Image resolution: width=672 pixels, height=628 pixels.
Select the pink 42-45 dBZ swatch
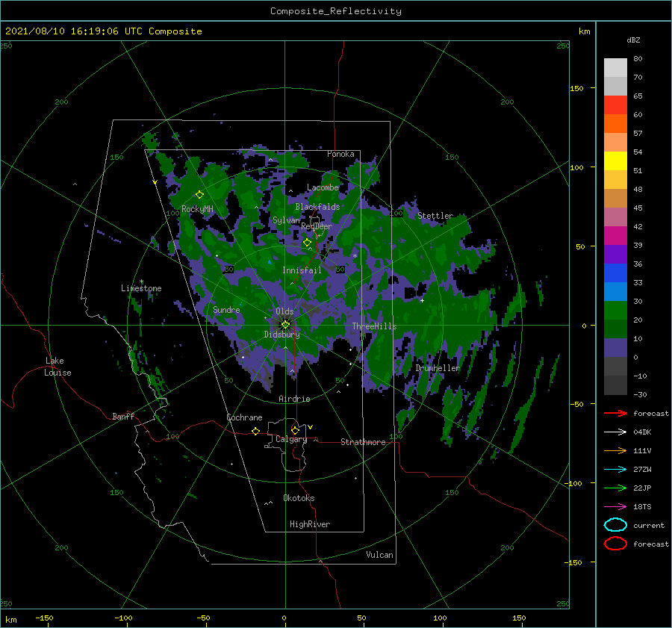615,217
